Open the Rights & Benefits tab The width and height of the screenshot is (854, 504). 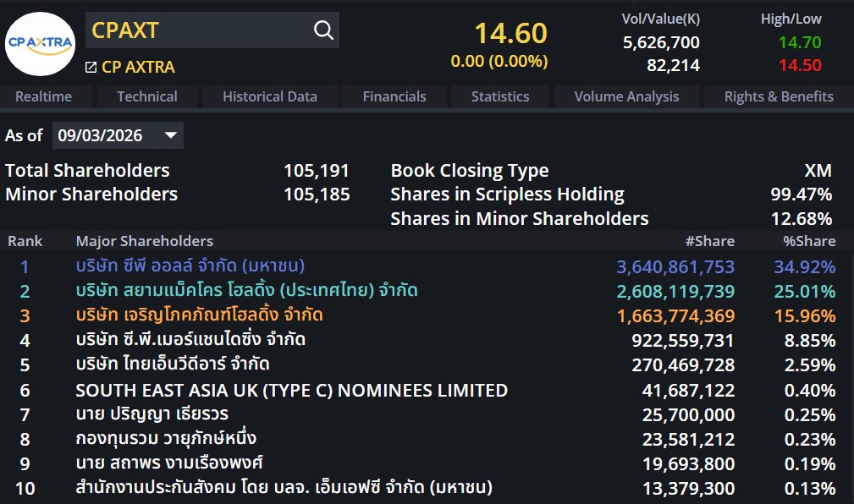click(x=779, y=96)
